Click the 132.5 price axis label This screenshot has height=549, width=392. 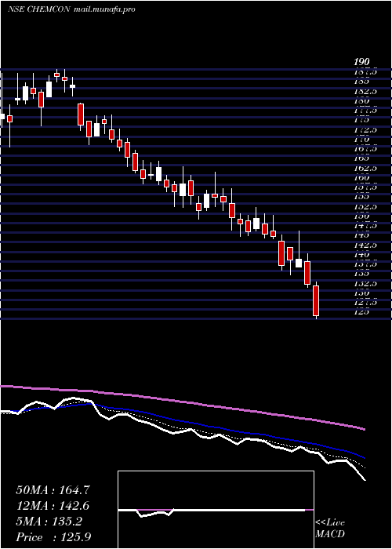pos(365,283)
